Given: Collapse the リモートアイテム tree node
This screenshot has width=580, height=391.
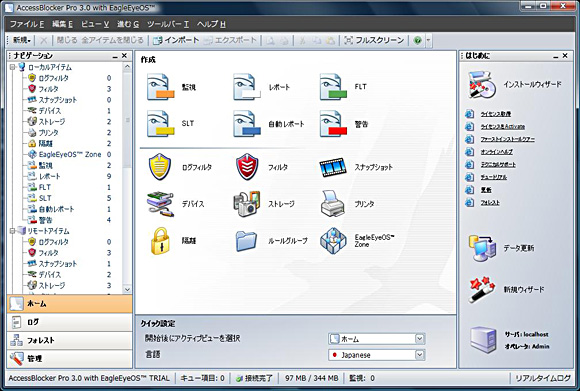Looking at the screenshot, I should (13, 231).
